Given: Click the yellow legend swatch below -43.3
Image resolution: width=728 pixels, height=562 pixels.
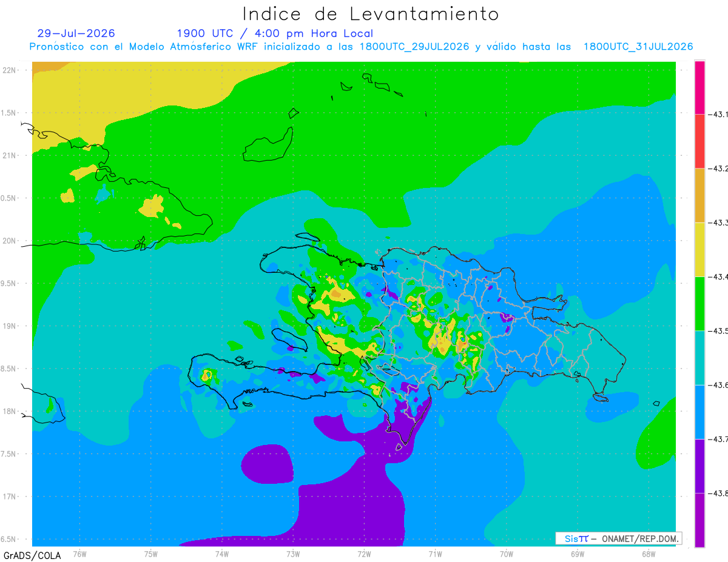Looking at the screenshot, I should 699,249.
